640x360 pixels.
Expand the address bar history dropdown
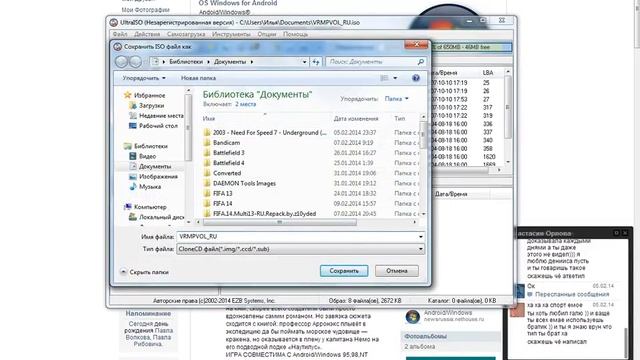tap(304, 62)
